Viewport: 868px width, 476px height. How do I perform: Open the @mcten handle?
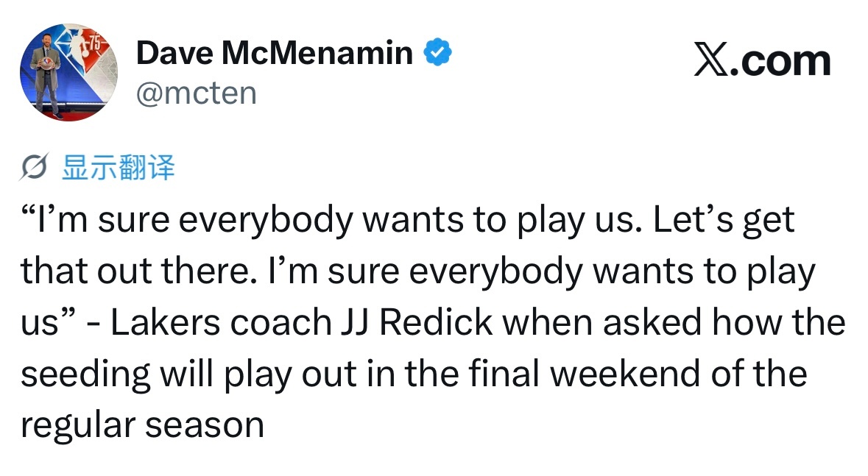pos(197,93)
